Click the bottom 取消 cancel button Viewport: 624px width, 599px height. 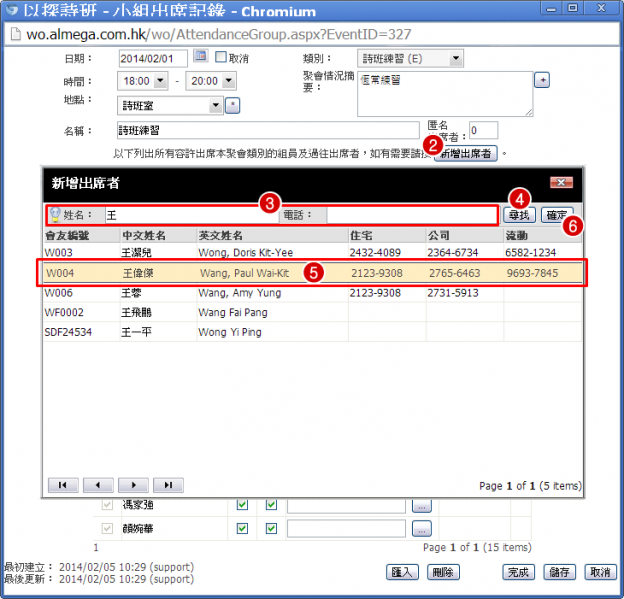[x=600, y=572]
